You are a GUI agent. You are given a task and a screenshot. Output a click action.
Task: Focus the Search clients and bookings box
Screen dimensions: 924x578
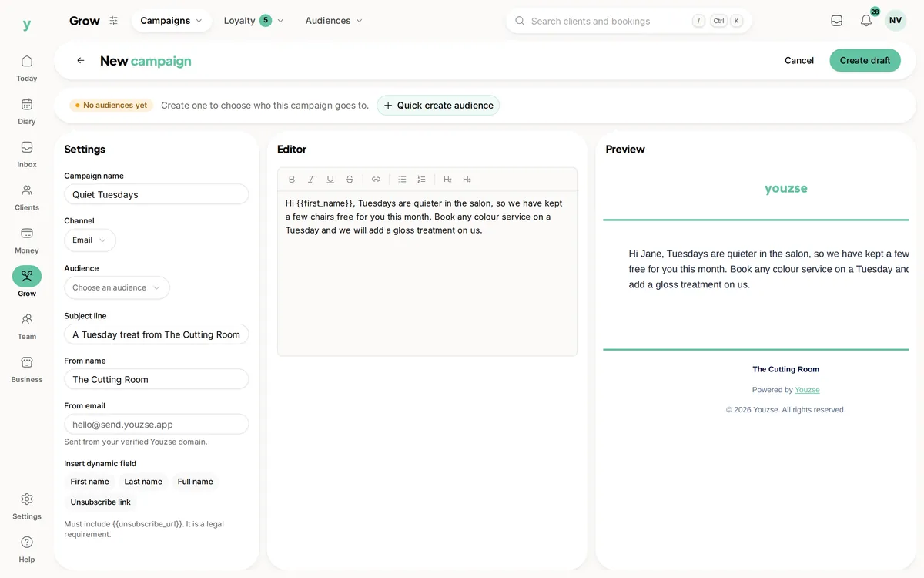pyautogui.click(x=628, y=21)
